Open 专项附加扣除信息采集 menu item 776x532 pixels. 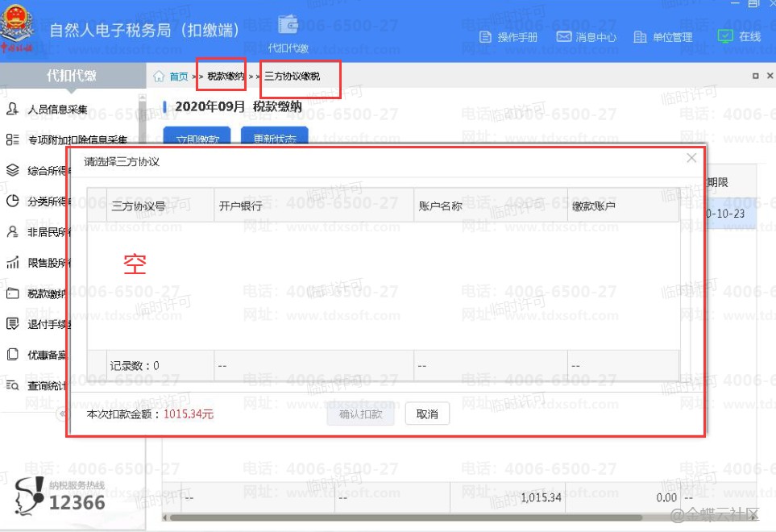(x=77, y=140)
